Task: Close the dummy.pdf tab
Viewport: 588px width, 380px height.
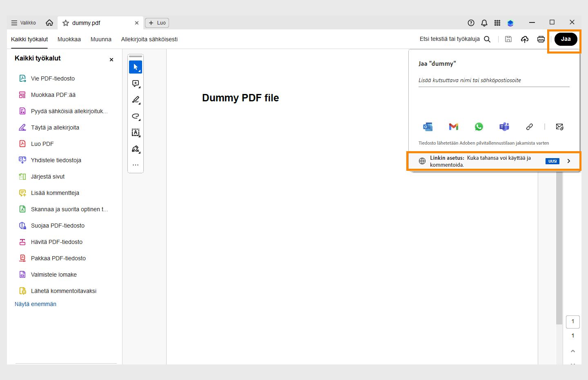Action: coord(137,23)
